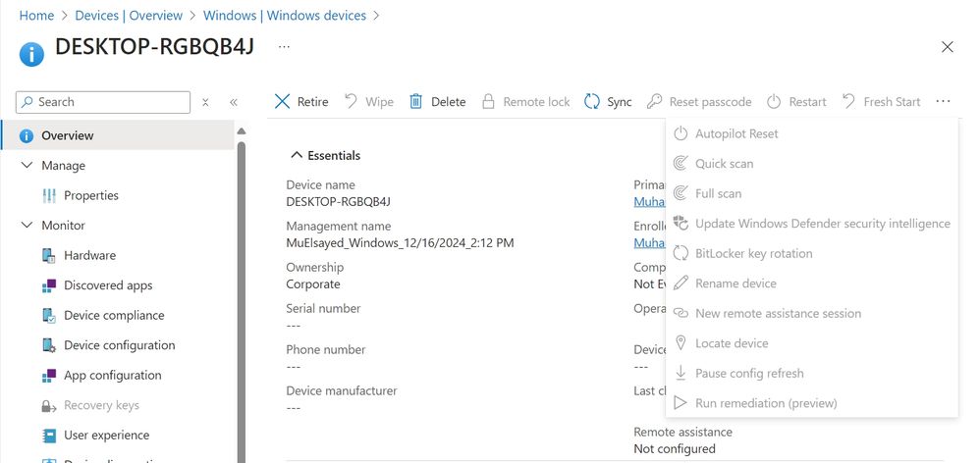Click the Discovered apps icon
980x463 pixels.
tap(49, 286)
